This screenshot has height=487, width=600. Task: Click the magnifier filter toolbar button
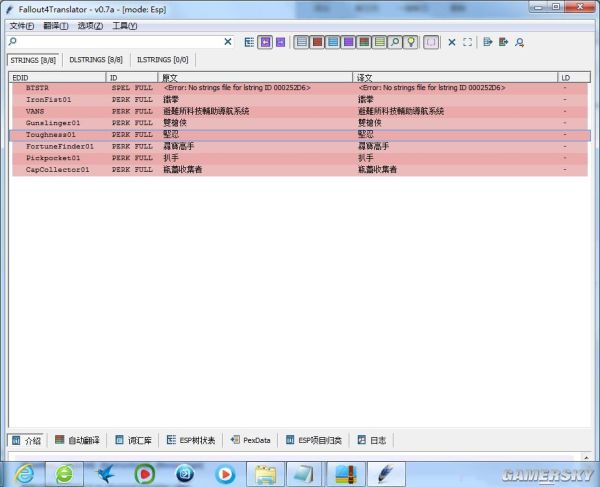click(x=395, y=42)
